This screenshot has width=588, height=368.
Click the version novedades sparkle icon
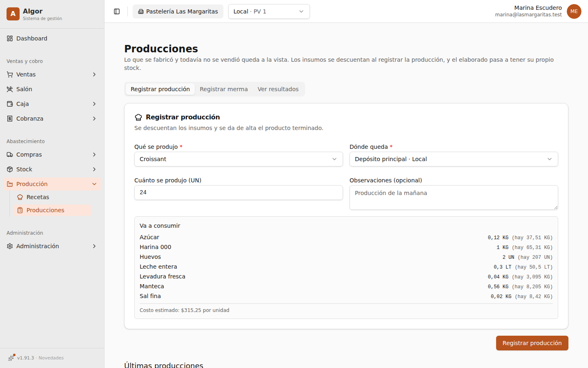(x=11, y=358)
